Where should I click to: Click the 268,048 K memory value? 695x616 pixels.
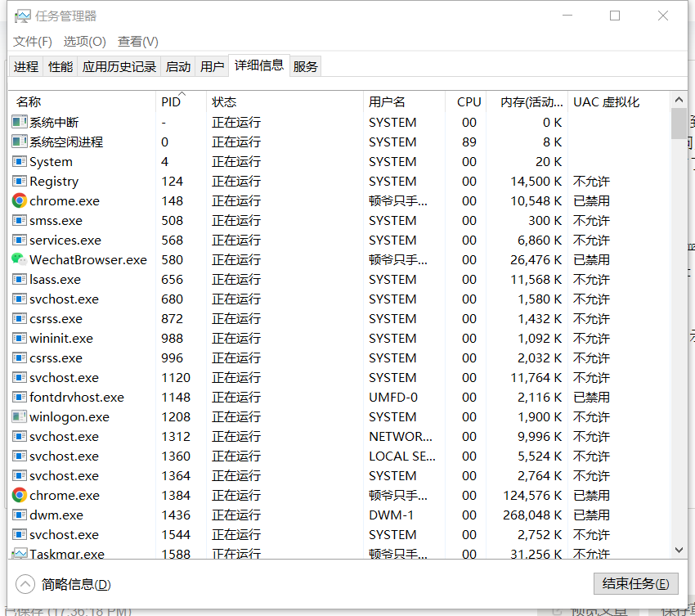click(x=532, y=515)
